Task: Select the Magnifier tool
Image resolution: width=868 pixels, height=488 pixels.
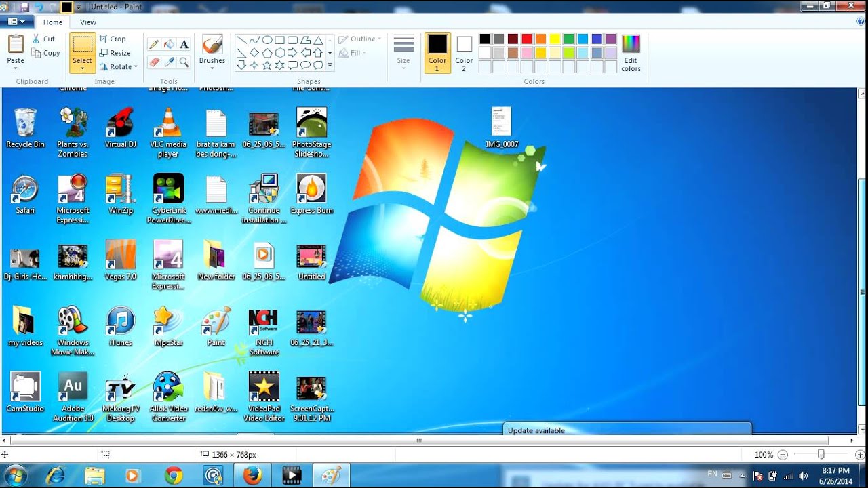Action: pyautogui.click(x=184, y=62)
